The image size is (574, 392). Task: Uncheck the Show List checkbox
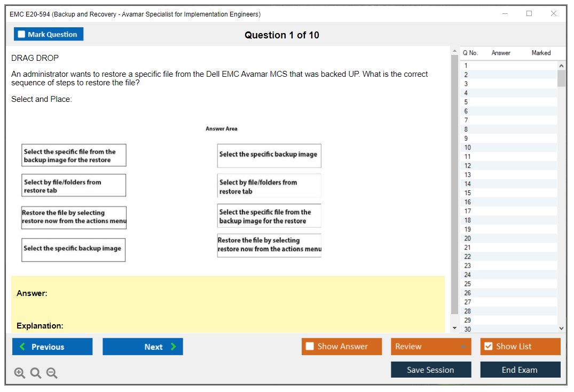click(x=488, y=347)
